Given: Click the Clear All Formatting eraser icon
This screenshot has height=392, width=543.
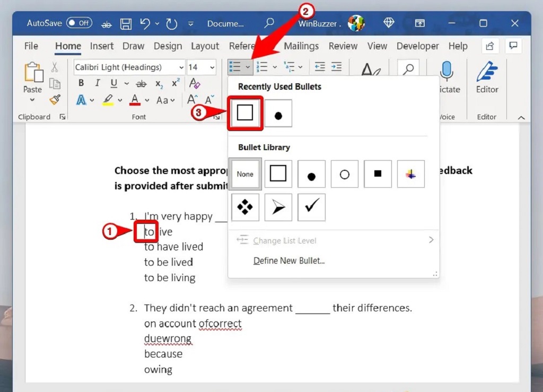Looking at the screenshot, I should (195, 83).
